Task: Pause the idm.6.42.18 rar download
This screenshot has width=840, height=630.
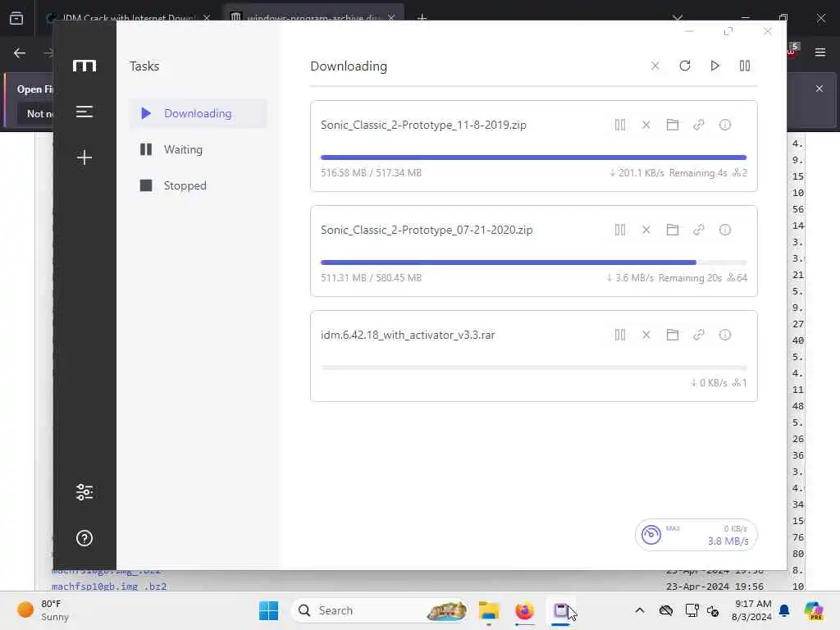Action: pyautogui.click(x=620, y=335)
